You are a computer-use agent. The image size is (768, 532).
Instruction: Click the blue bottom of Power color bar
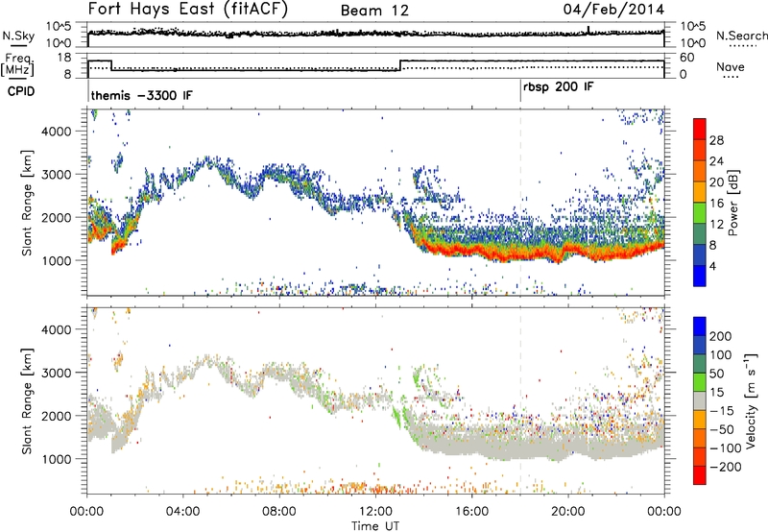coord(700,277)
